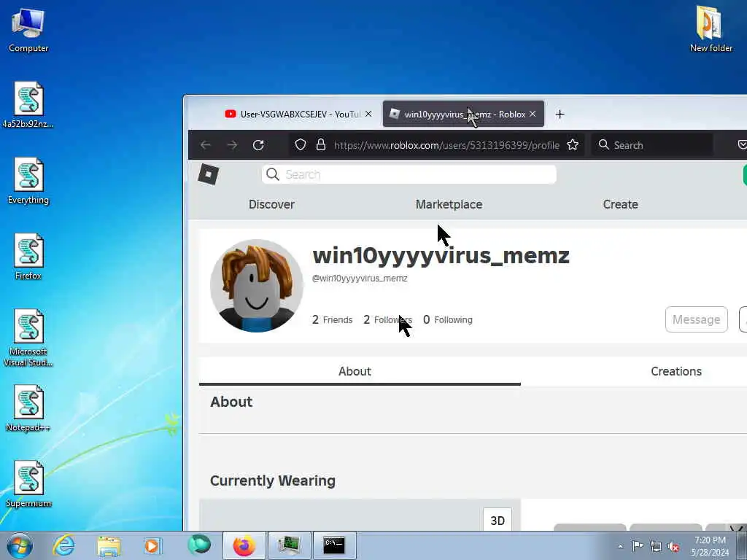The image size is (747, 560).
Task: Switch to the Firefox taskbar button
Action: click(244, 545)
